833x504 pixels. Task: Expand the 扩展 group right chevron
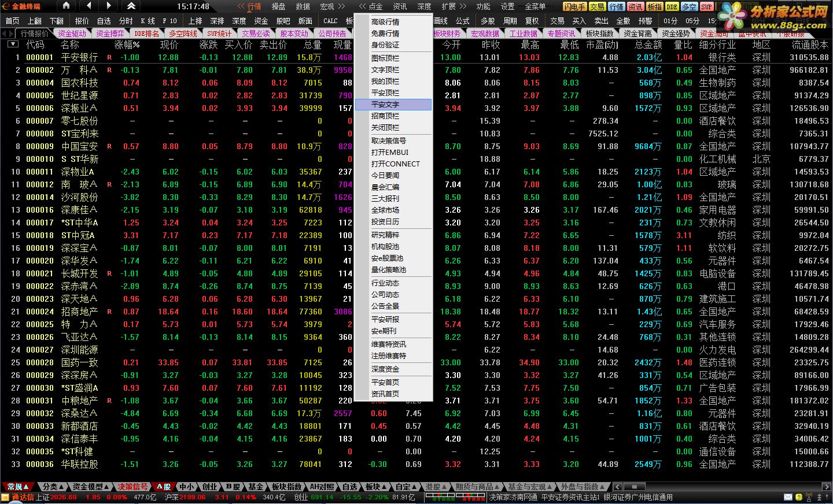(x=463, y=6)
